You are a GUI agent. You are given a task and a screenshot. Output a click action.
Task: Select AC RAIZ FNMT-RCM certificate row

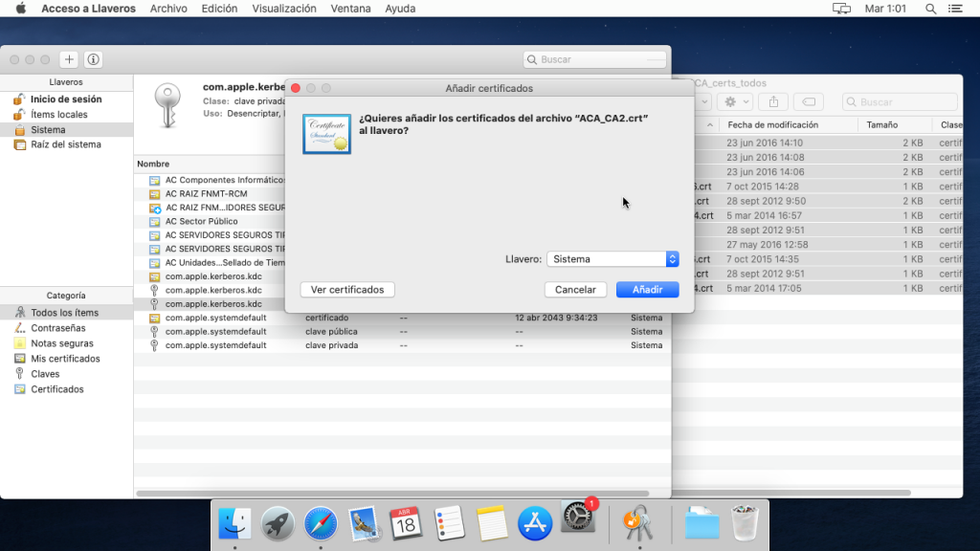pyautogui.click(x=210, y=193)
